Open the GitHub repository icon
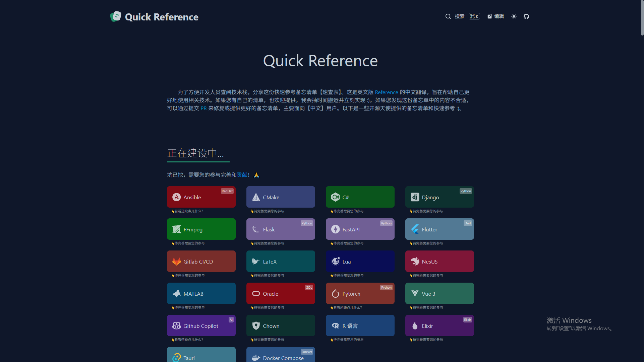 coord(526,16)
